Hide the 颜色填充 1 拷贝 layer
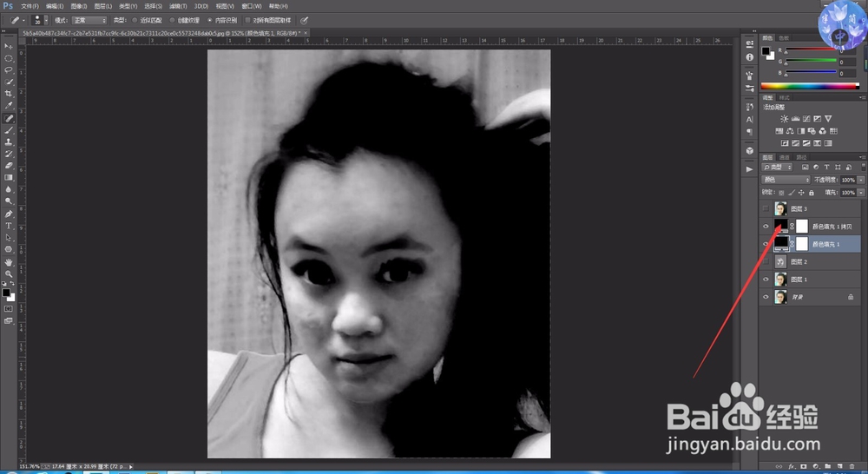The width and height of the screenshot is (868, 474). (x=766, y=227)
